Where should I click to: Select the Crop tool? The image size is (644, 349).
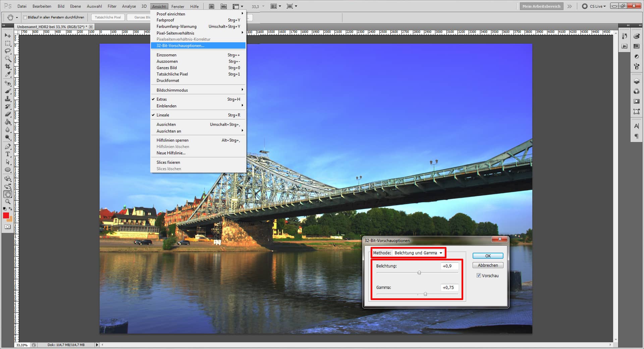coord(7,66)
